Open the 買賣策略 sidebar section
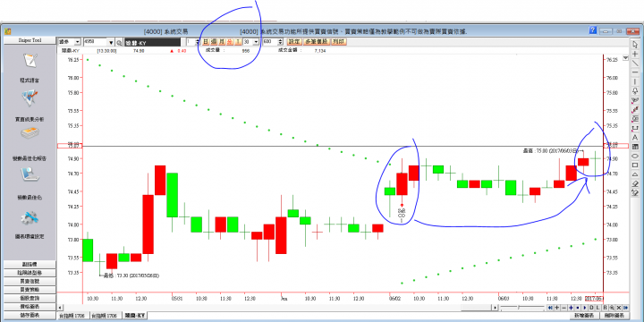This screenshot has height=322, width=644. click(30, 290)
